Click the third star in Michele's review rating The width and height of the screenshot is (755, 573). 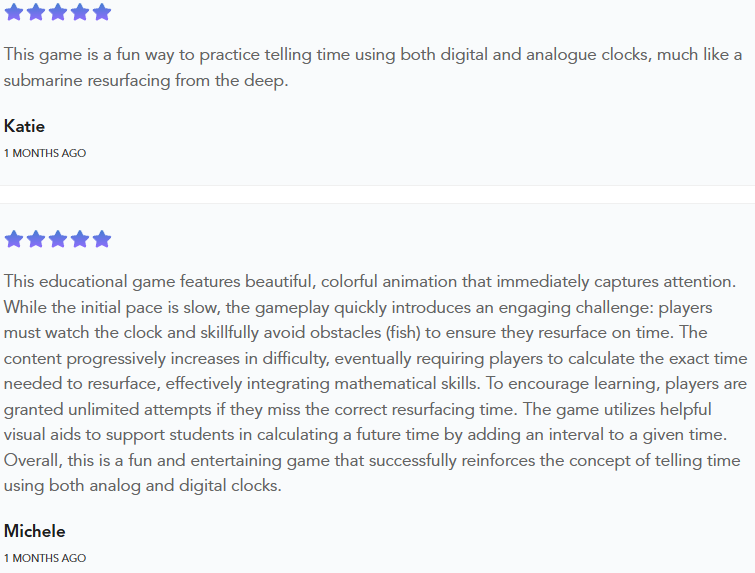[x=58, y=239]
